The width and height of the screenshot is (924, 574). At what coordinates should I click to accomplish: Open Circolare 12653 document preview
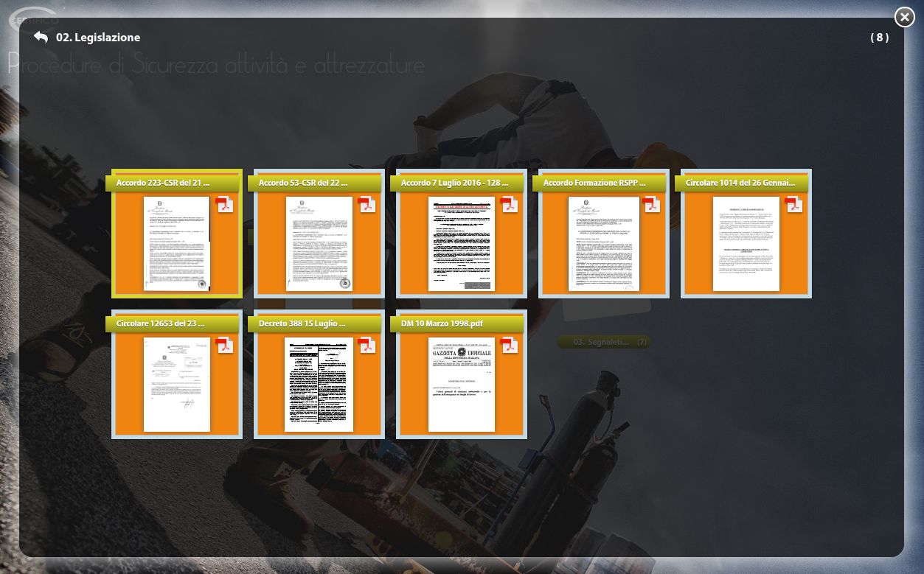[x=177, y=384]
